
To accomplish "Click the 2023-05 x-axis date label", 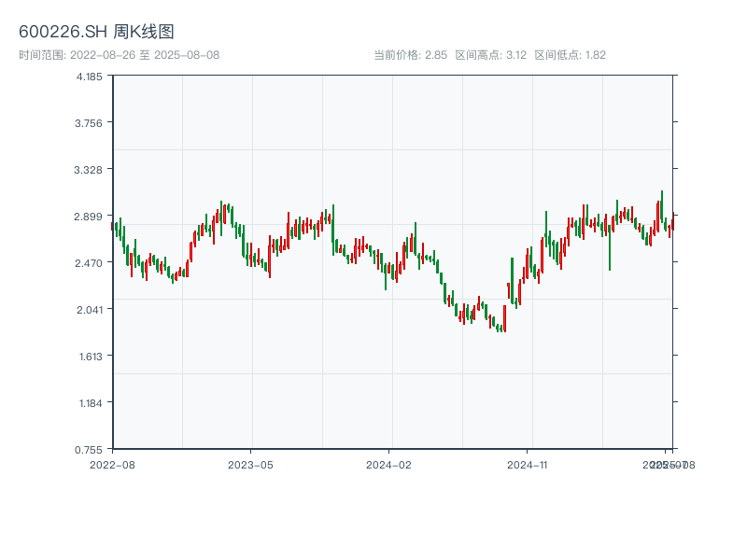I will [x=250, y=464].
